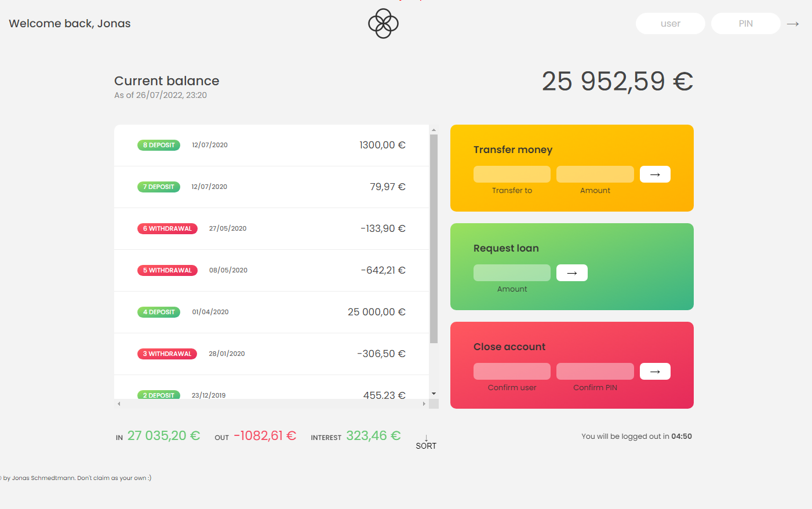The image size is (812, 509).
Task: Focus the Confirm user input field
Action: [x=512, y=372]
